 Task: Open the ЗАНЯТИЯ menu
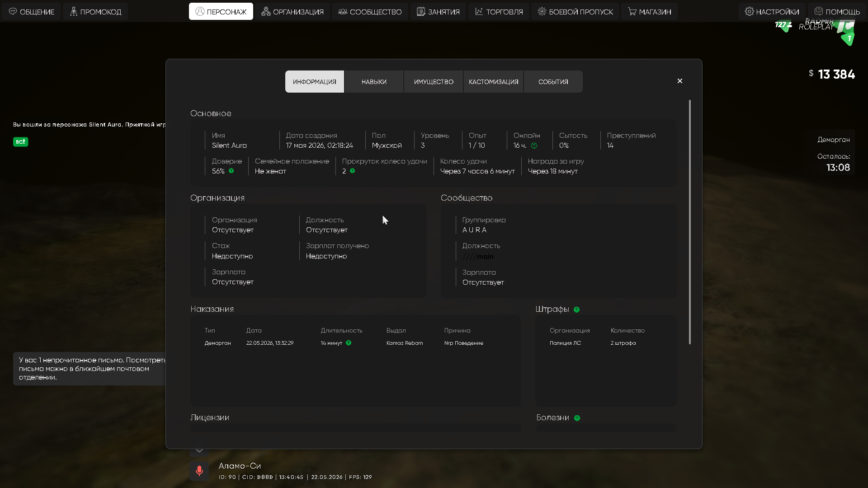coord(438,12)
